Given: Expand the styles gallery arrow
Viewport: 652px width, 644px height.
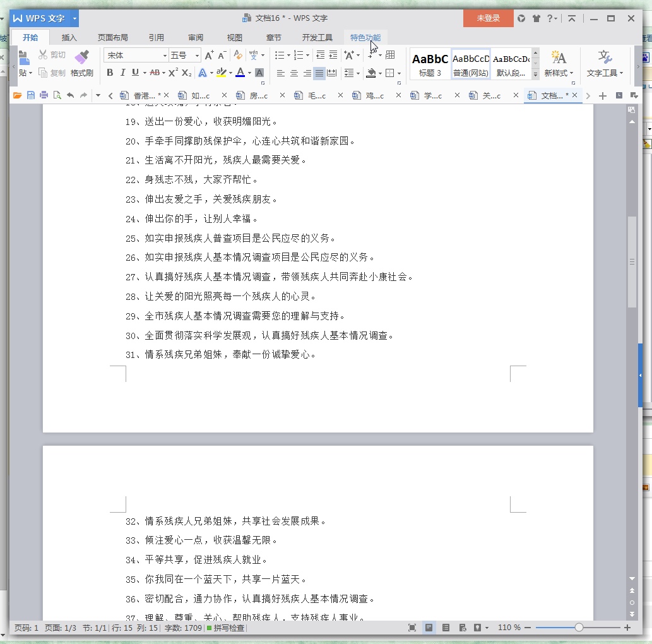Looking at the screenshot, I should [536, 74].
